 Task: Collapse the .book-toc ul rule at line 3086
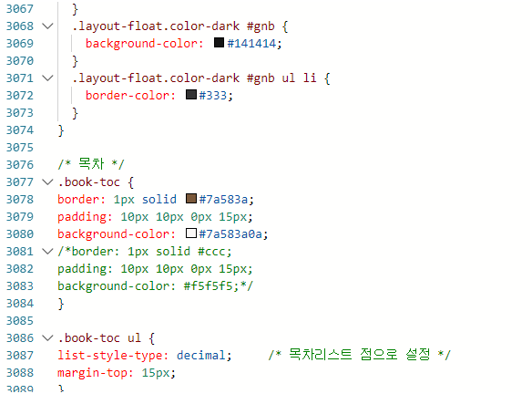point(47,338)
